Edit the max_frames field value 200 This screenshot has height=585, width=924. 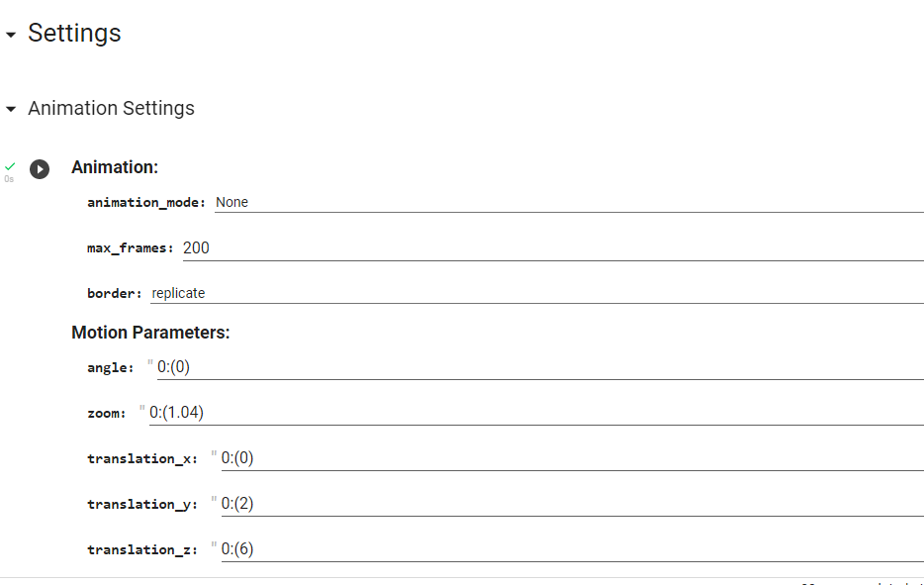pyautogui.click(x=553, y=248)
